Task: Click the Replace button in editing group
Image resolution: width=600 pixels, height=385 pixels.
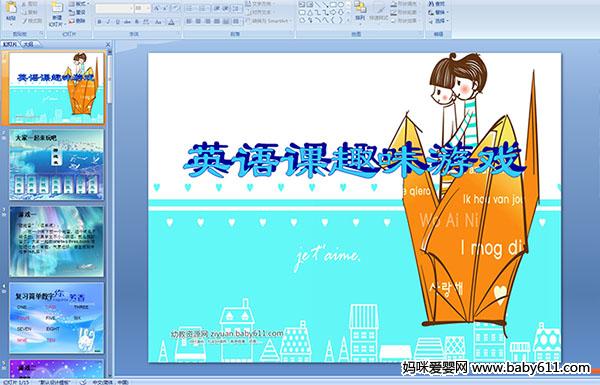Action: click(437, 12)
